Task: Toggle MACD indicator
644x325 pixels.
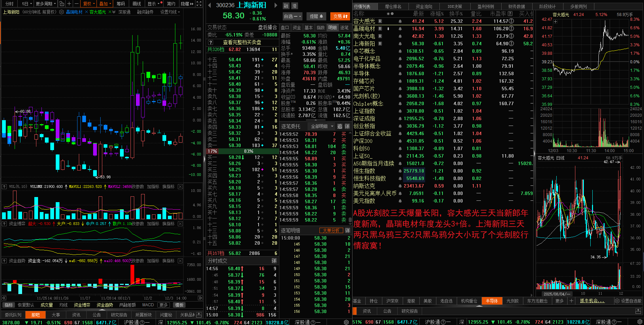Action: [148, 305]
